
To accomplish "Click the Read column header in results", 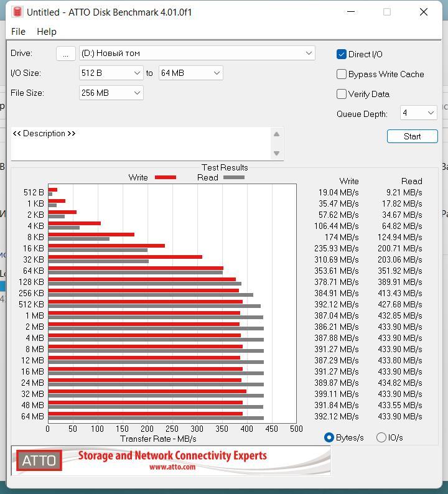I will 412,181.
